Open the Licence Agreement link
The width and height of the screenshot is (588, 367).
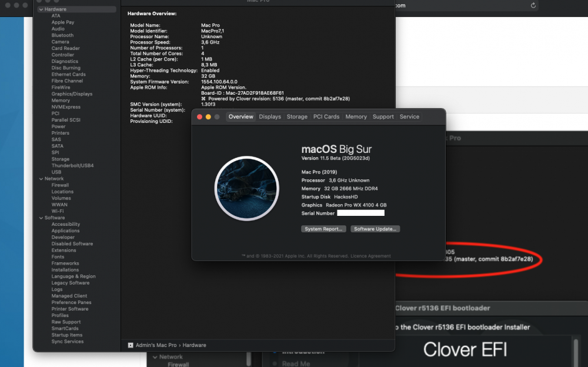pyautogui.click(x=370, y=256)
